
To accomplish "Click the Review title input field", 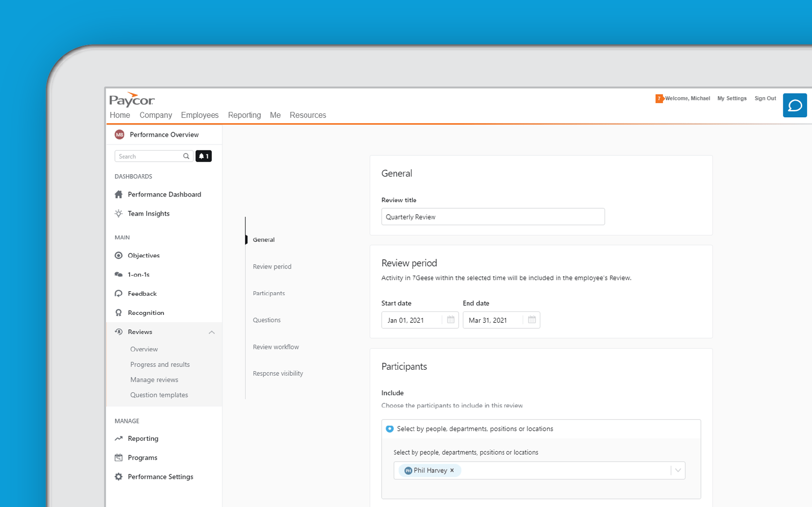I will (x=493, y=217).
